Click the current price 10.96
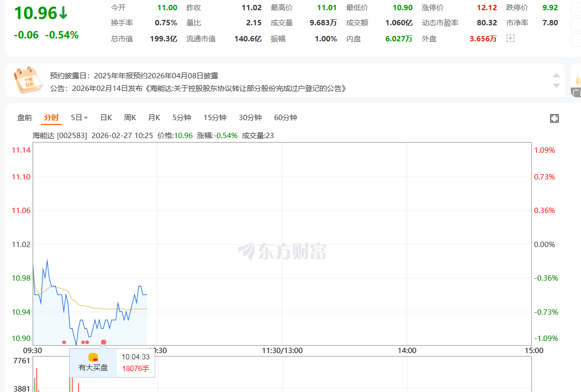The height and width of the screenshot is (392, 581). pos(36,13)
